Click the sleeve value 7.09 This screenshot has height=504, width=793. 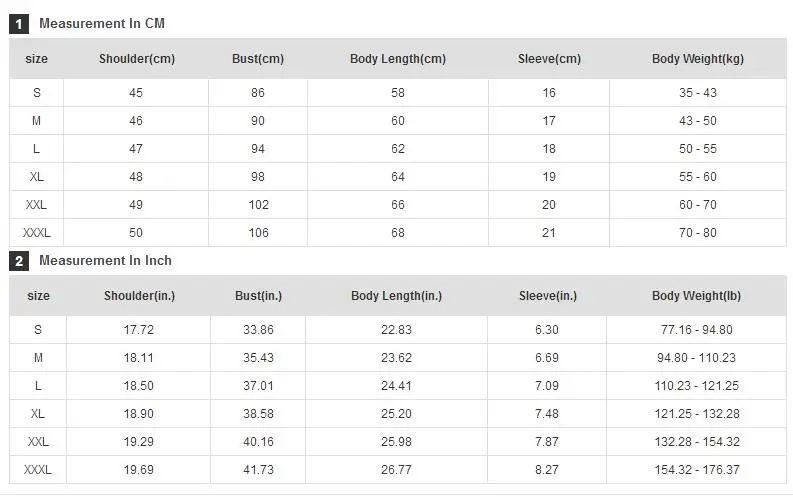pyautogui.click(x=547, y=386)
